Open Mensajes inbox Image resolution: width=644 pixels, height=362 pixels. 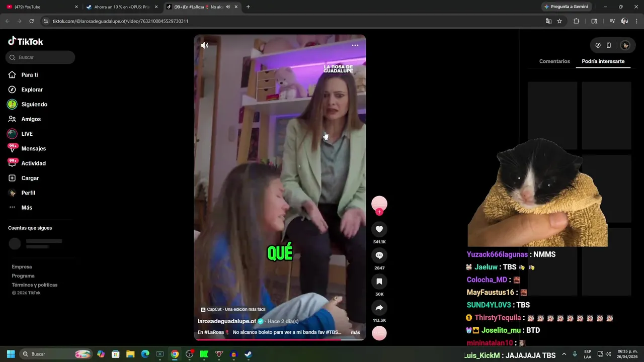click(34, 149)
